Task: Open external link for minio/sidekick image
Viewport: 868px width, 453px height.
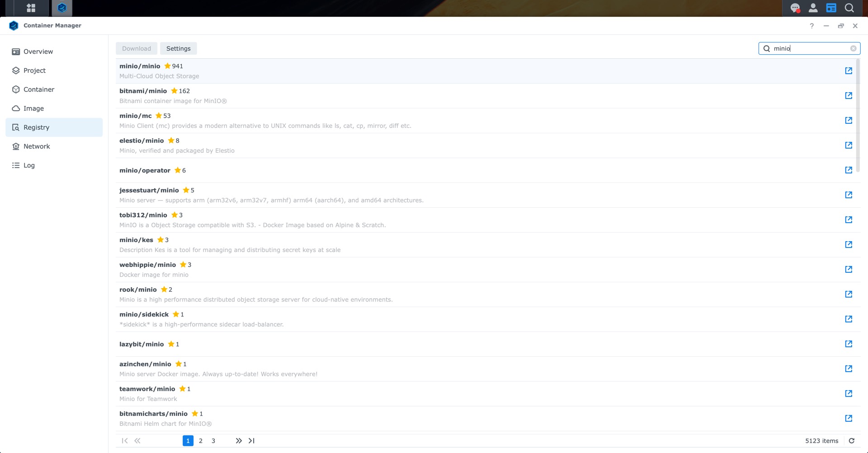Action: [x=849, y=319]
